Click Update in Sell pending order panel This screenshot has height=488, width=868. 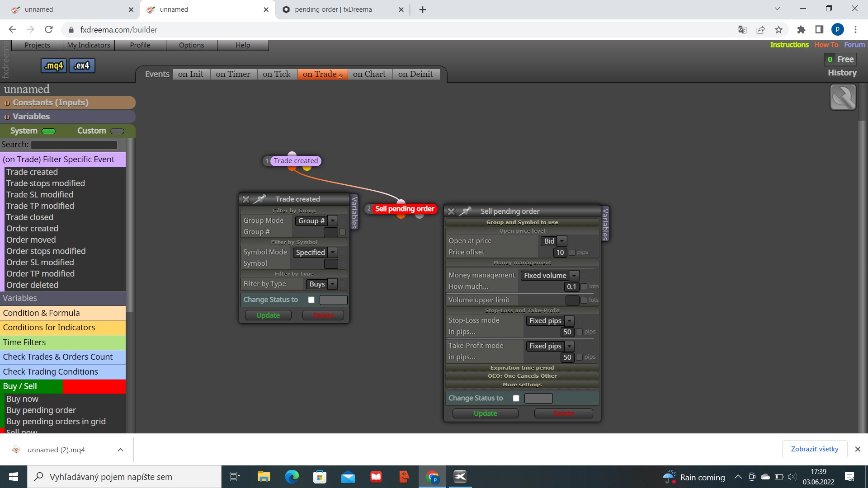click(485, 413)
